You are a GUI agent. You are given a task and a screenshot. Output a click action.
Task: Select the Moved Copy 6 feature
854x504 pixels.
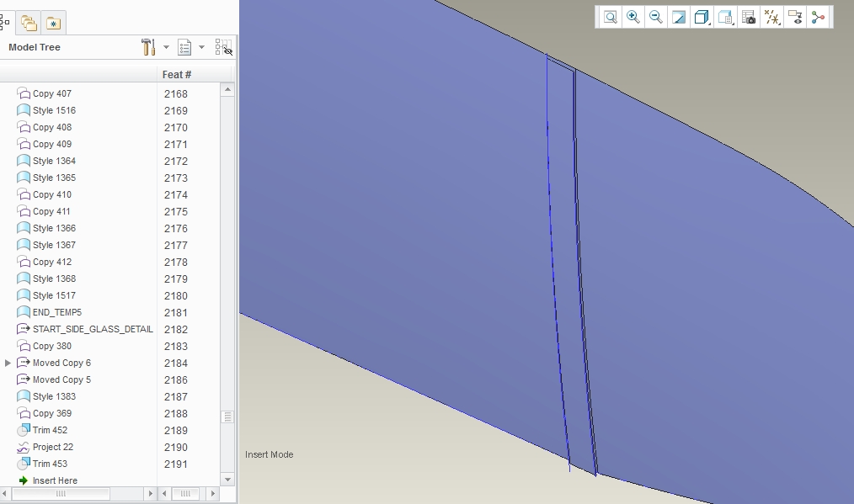click(x=61, y=363)
